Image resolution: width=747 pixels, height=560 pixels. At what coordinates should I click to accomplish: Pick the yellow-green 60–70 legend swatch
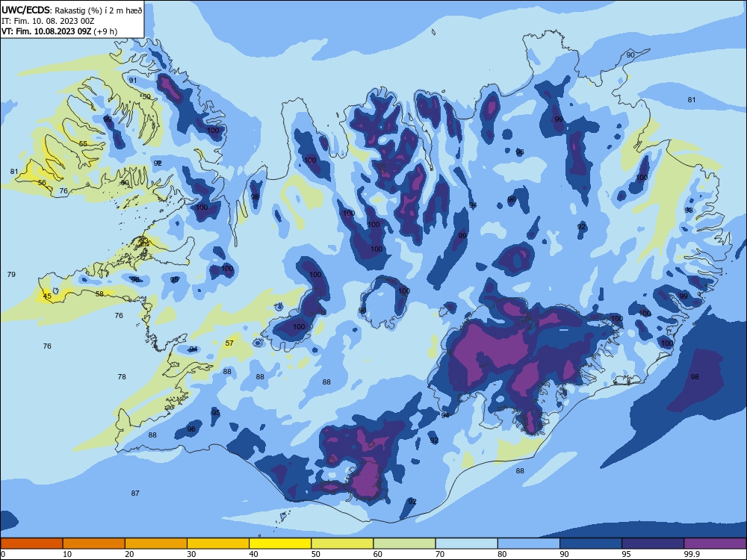click(404, 544)
